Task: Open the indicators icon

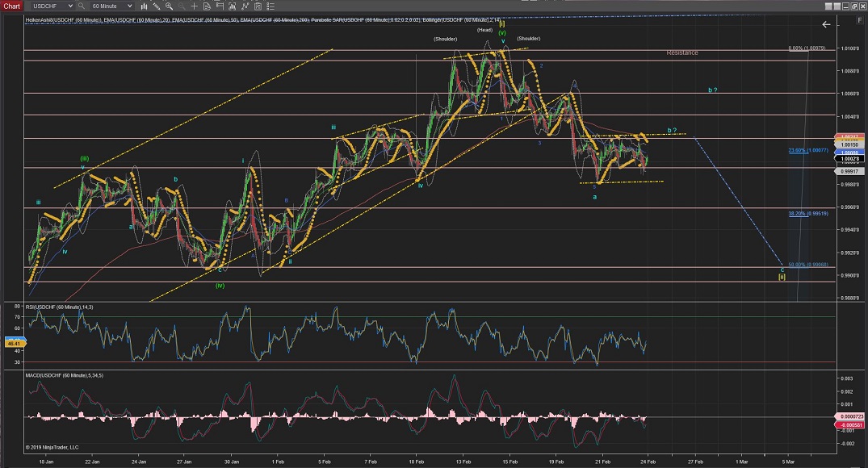Action: click(232, 6)
